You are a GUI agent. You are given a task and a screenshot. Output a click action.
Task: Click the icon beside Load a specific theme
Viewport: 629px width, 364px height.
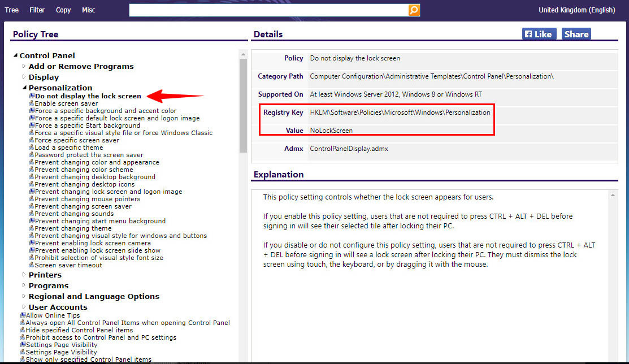pyautogui.click(x=32, y=148)
